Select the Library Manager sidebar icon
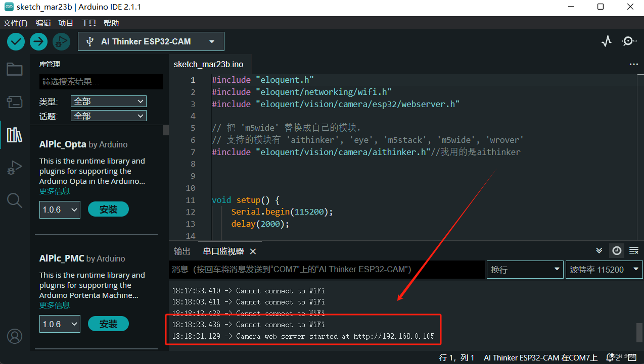The height and width of the screenshot is (364, 644). pyautogui.click(x=15, y=135)
